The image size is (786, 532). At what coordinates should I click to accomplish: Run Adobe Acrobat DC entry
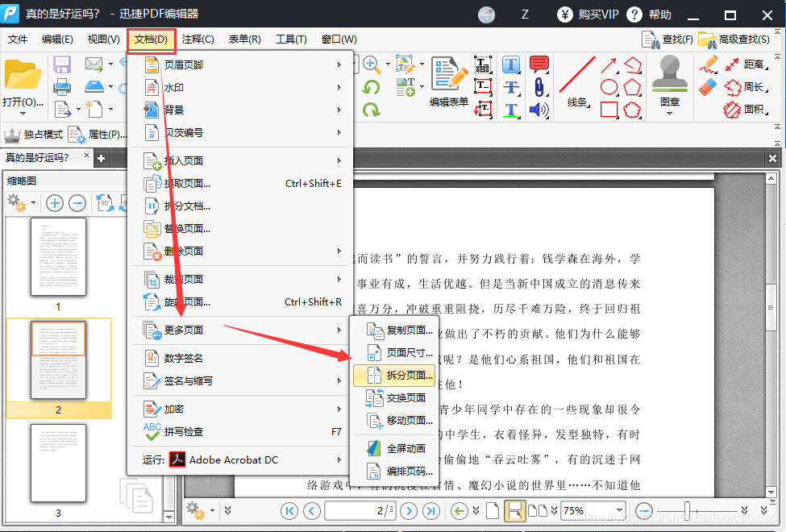[242, 459]
